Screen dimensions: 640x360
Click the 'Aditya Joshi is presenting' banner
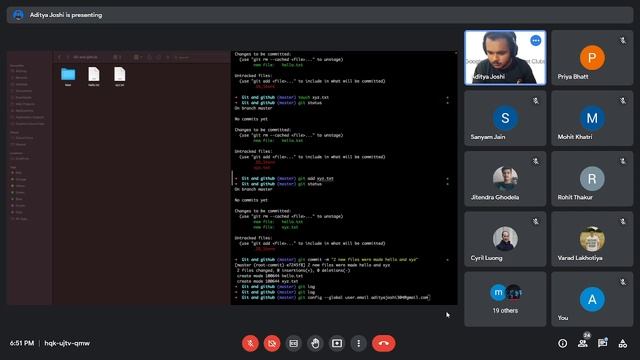coord(320,15)
